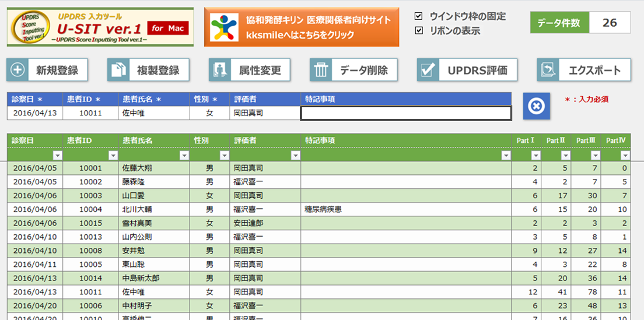Uncheck the リボンの表示 checkbox
Viewport: 644px width, 320px height.
[419, 31]
